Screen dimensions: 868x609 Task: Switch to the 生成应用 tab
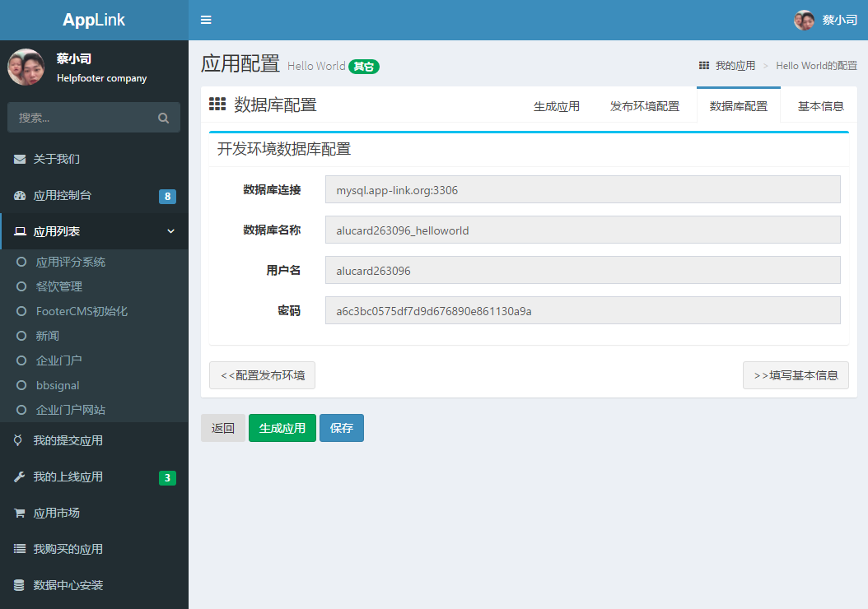[557, 106]
